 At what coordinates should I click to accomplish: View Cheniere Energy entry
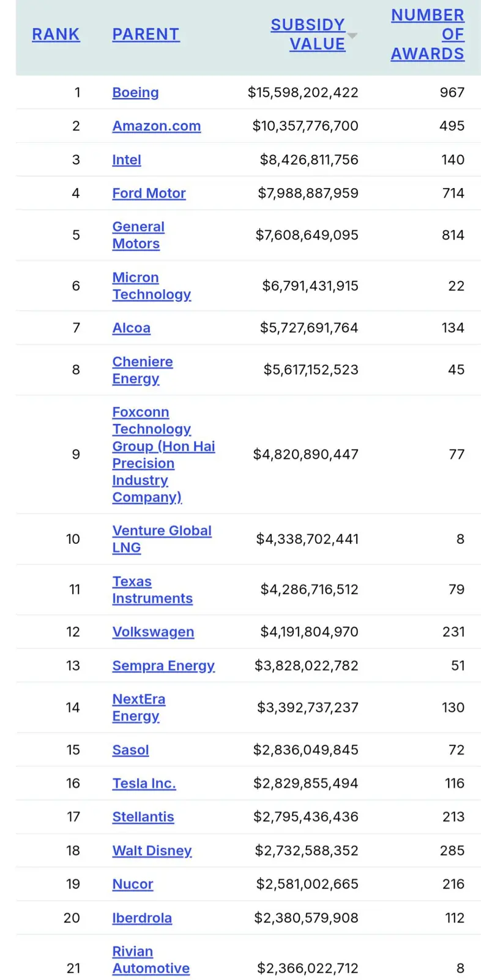[x=142, y=370]
